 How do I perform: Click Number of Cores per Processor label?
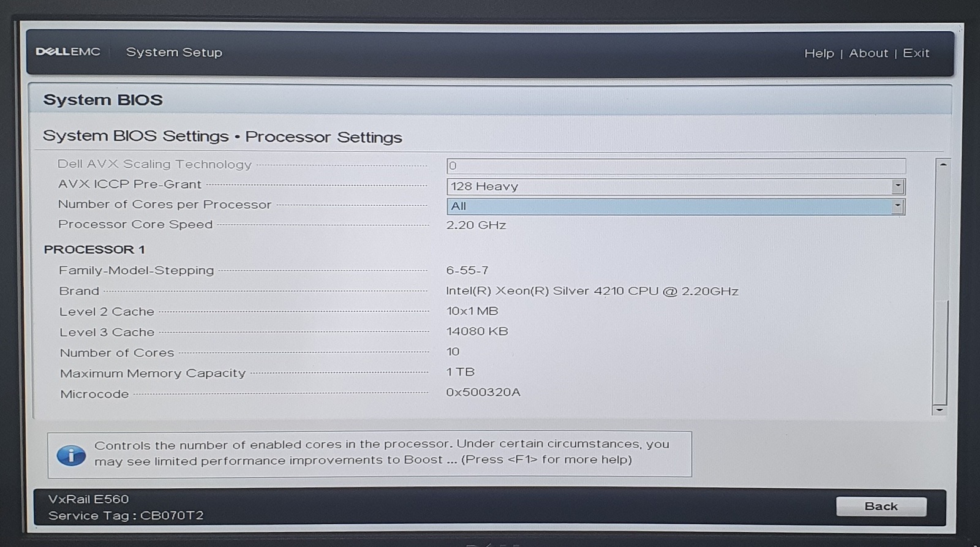coord(165,205)
